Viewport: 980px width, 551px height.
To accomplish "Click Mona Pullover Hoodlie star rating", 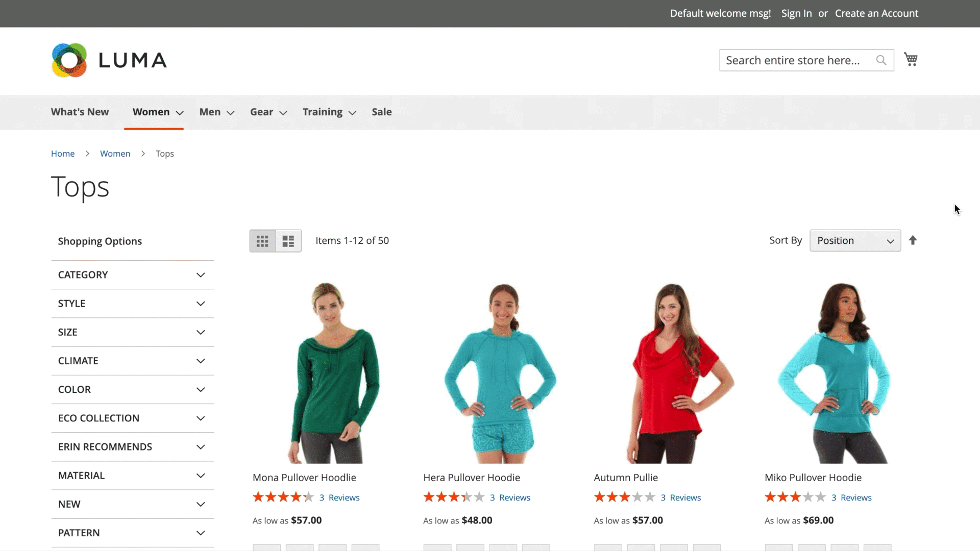I will click(283, 497).
